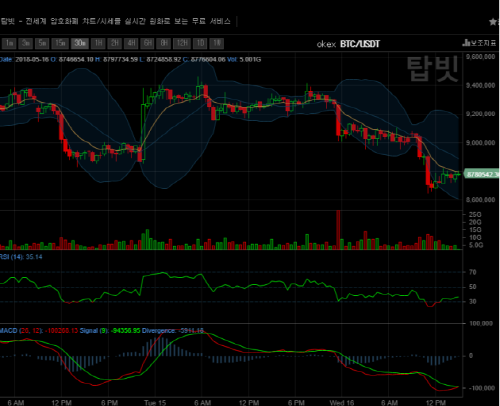Click the tallest red volume bar
500x406 pixels.
point(338,230)
